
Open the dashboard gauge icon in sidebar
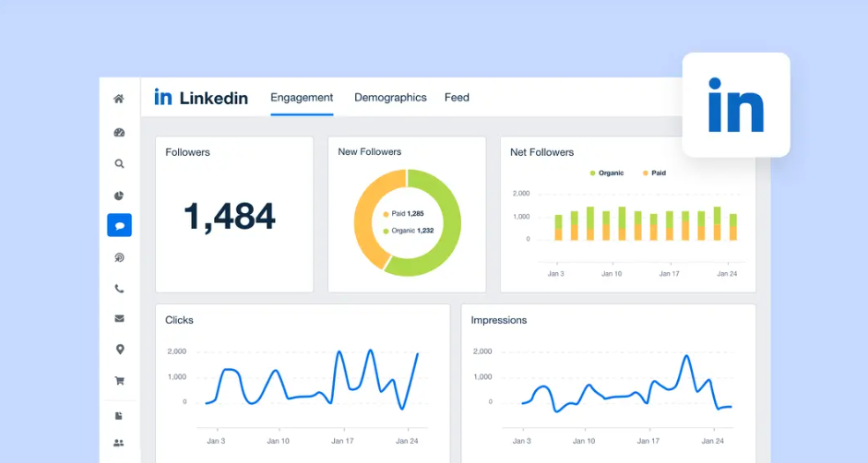119,133
